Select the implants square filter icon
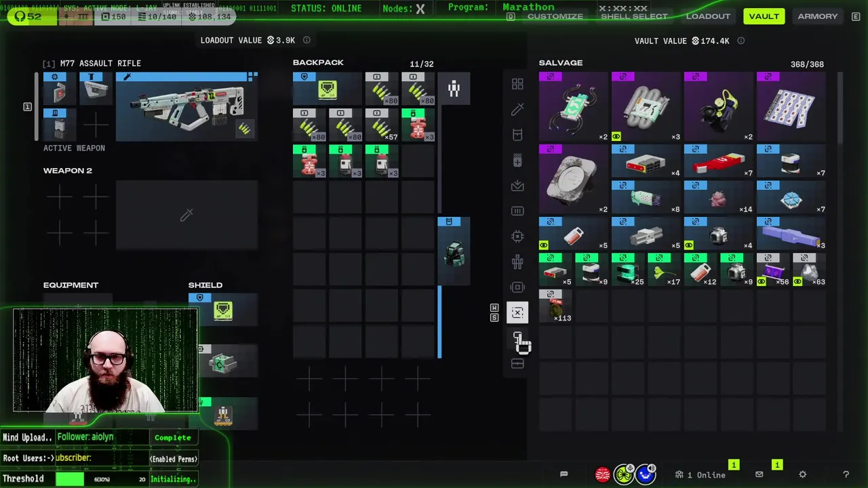 point(517,287)
